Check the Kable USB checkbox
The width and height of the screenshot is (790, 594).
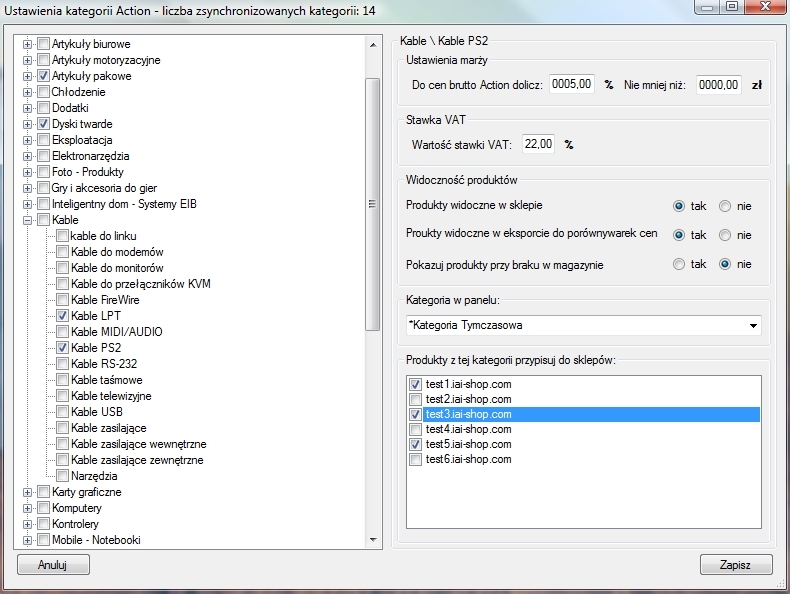click(62, 412)
